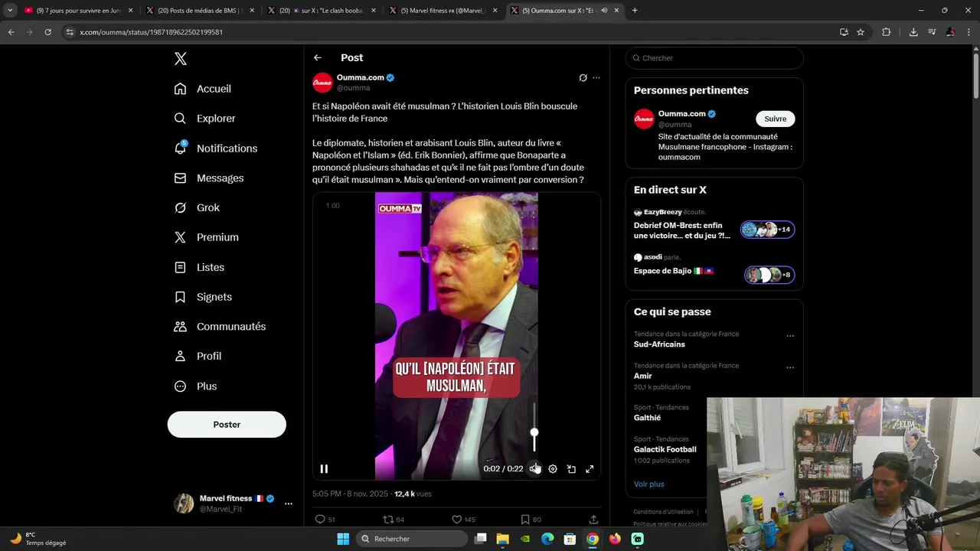The height and width of the screenshot is (551, 980).
Task: Open a new browser tab
Action: tap(635, 11)
